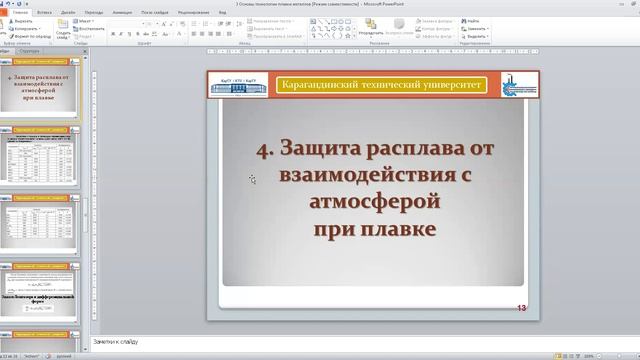Click the Эффекты фигур button

pyautogui.click(x=435, y=37)
